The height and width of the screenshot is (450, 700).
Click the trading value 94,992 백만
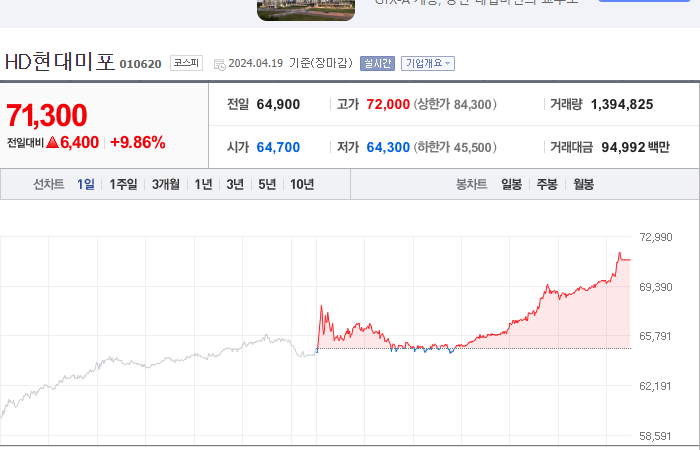click(x=635, y=147)
